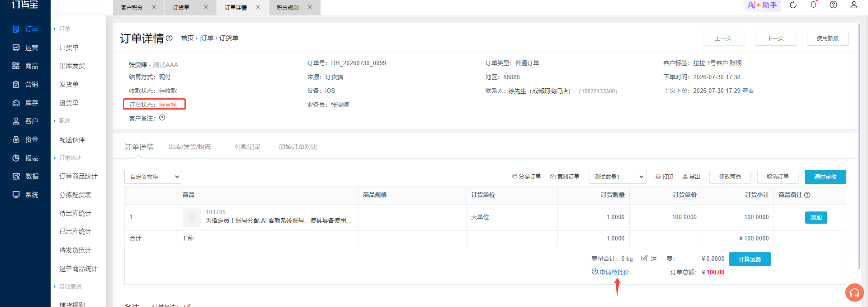Open the customer service headset button
The image size is (868, 307).
(854, 293)
